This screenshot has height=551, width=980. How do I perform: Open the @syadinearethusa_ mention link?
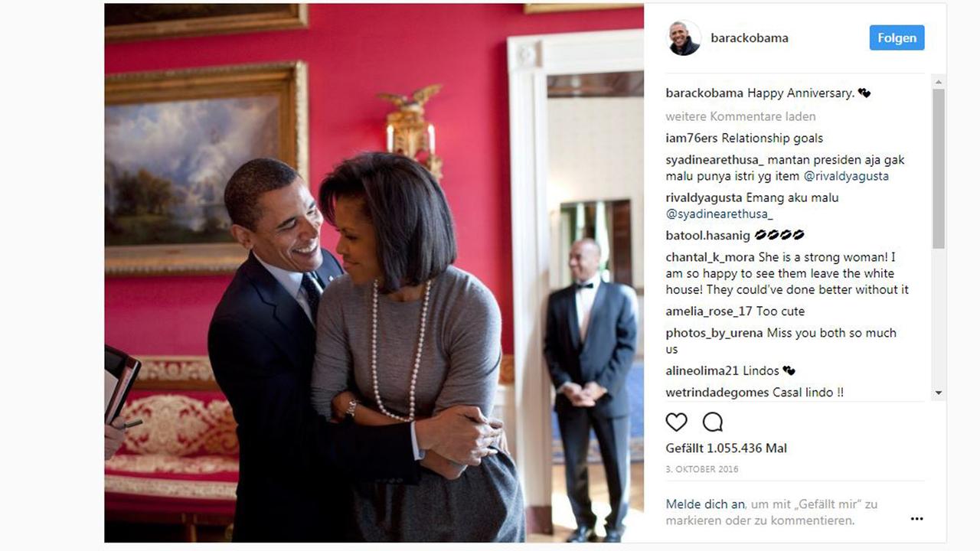[x=719, y=214]
